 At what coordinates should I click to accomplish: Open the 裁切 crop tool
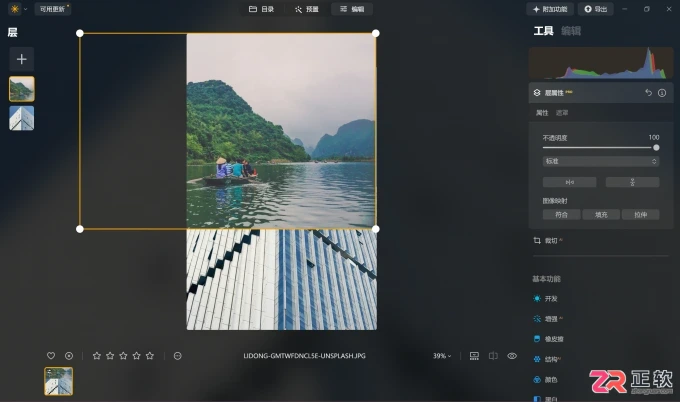pos(548,241)
